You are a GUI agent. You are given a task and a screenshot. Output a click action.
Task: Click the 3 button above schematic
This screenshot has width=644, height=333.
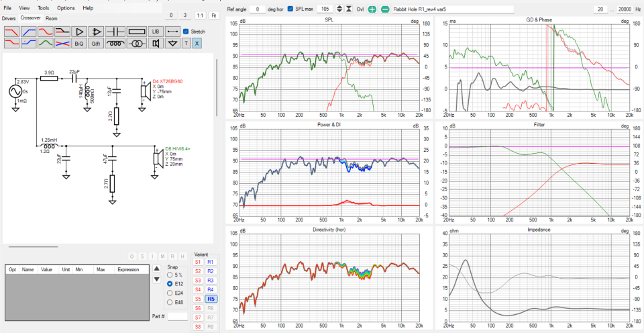coord(185,15)
